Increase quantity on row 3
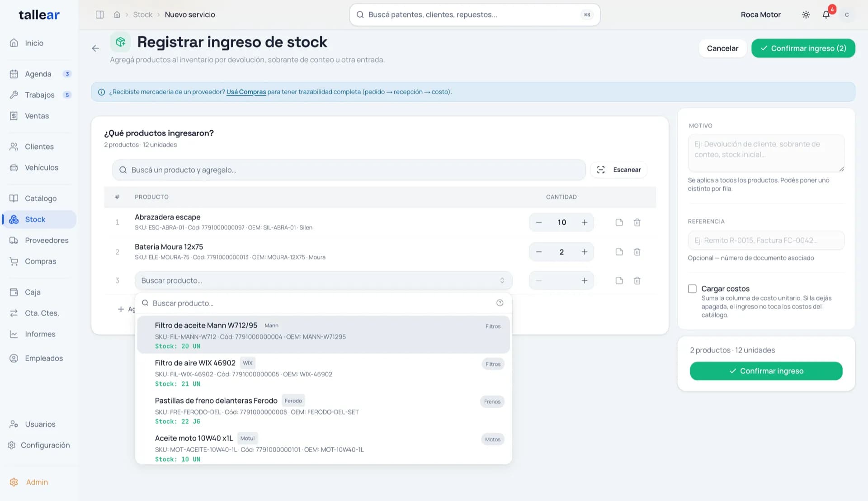 584,281
